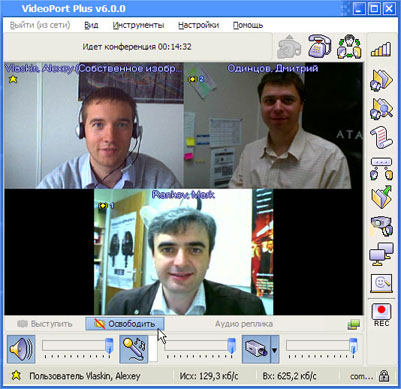Click the conference structure diagram icon
This screenshot has height=389, width=401.
coord(382,169)
